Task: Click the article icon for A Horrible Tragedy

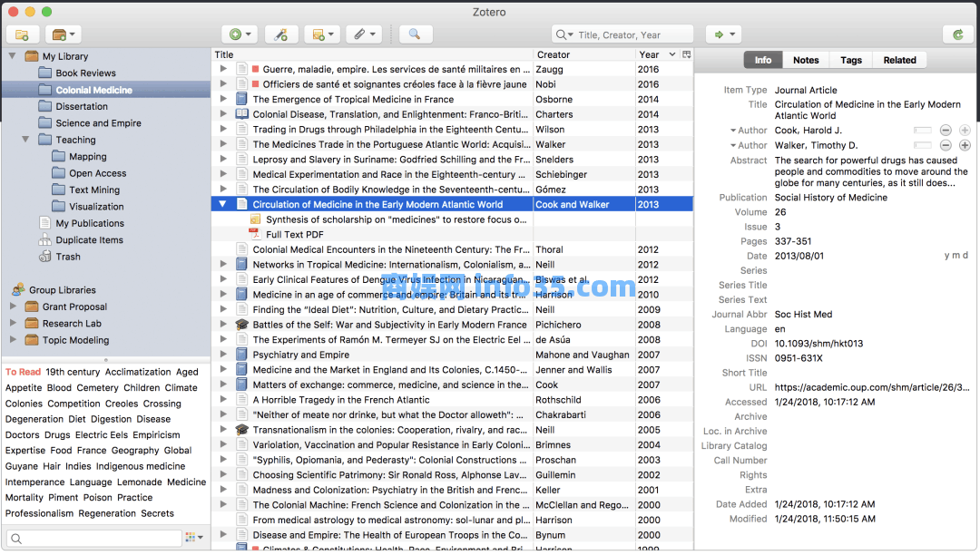Action: point(241,400)
